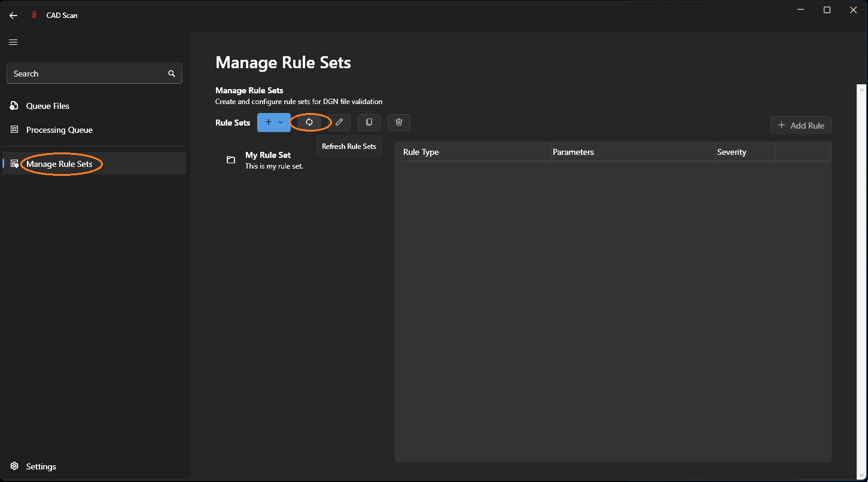Select Manage Rule Sets in sidebar
The width and height of the screenshot is (868, 482).
59,164
